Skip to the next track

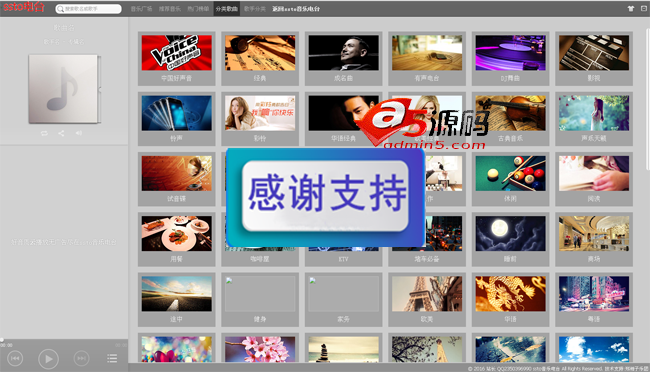click(x=81, y=358)
